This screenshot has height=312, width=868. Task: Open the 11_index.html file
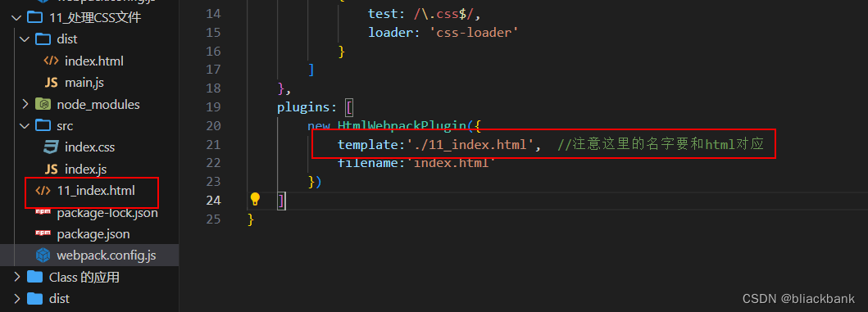coord(96,191)
